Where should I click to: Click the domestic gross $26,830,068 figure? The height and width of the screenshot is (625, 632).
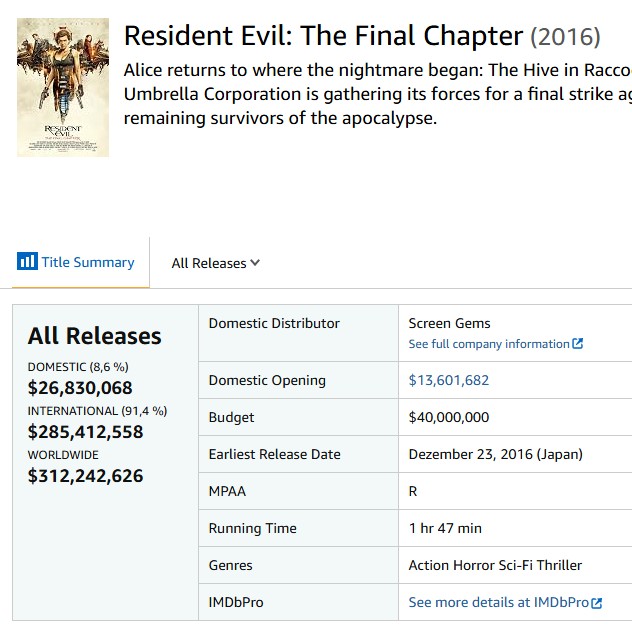80,388
